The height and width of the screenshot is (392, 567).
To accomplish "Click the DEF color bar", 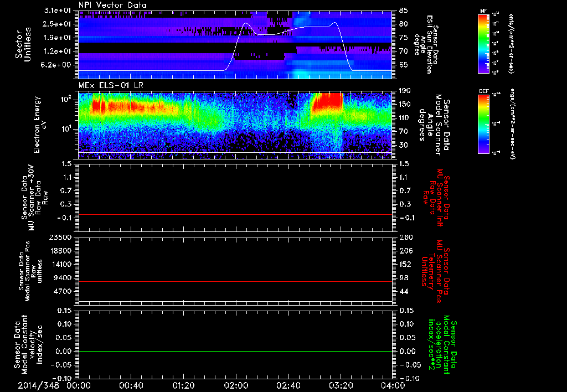I will [483, 124].
